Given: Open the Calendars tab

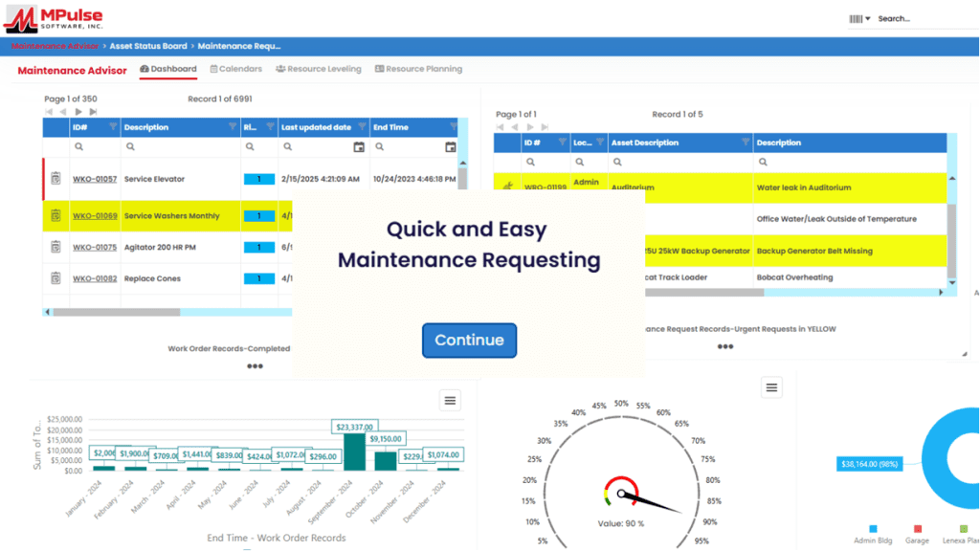Looking at the screenshot, I should (x=234, y=69).
